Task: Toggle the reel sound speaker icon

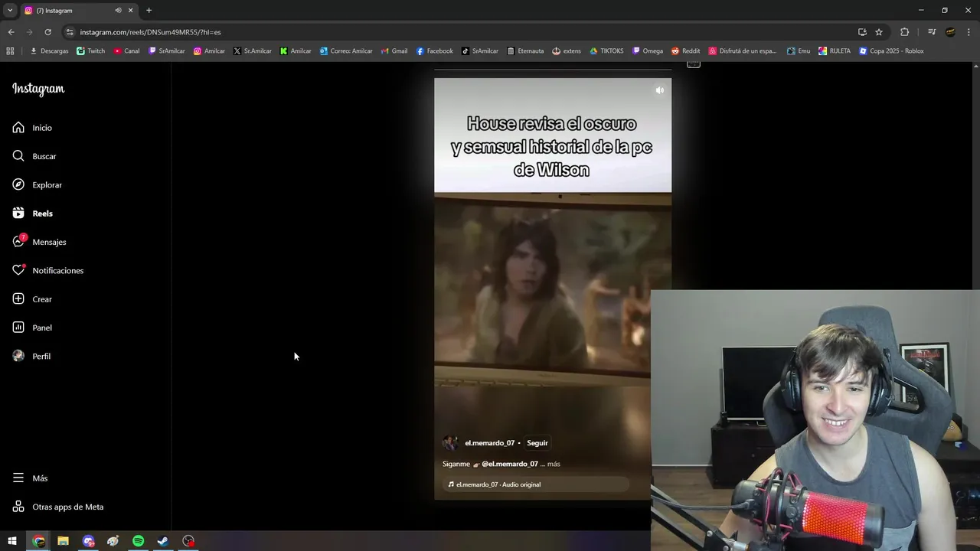Action: tap(659, 90)
